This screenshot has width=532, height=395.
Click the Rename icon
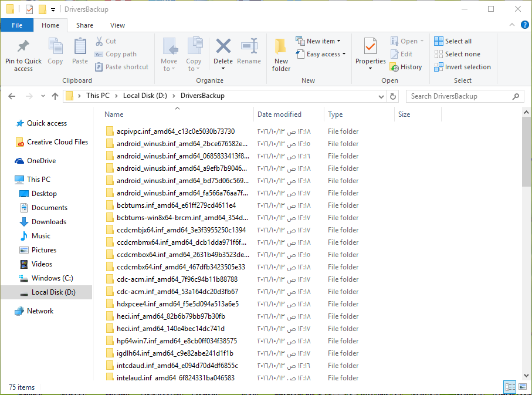pos(249,46)
